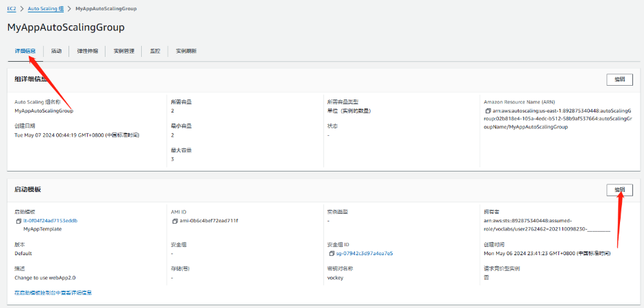Switch to the 详细信息 tab
The width and height of the screenshot is (644, 308).
tap(25, 51)
